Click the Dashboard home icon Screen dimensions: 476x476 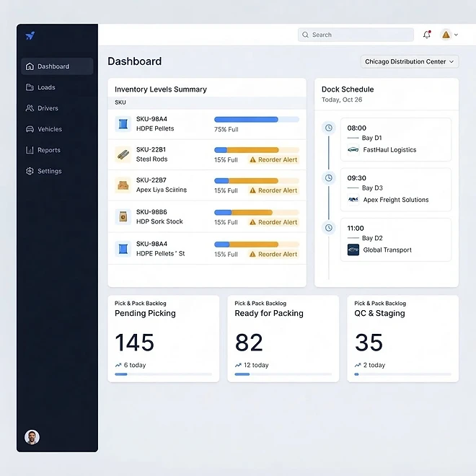pyautogui.click(x=30, y=66)
